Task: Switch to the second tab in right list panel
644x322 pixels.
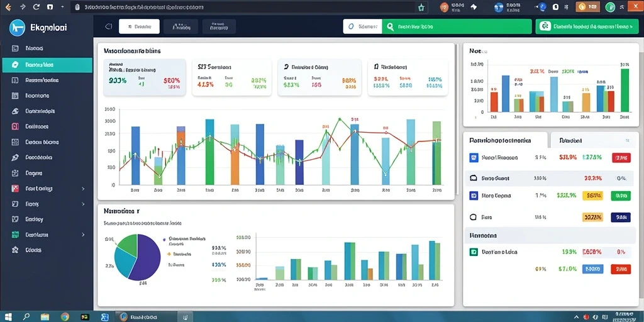Action: [594, 140]
